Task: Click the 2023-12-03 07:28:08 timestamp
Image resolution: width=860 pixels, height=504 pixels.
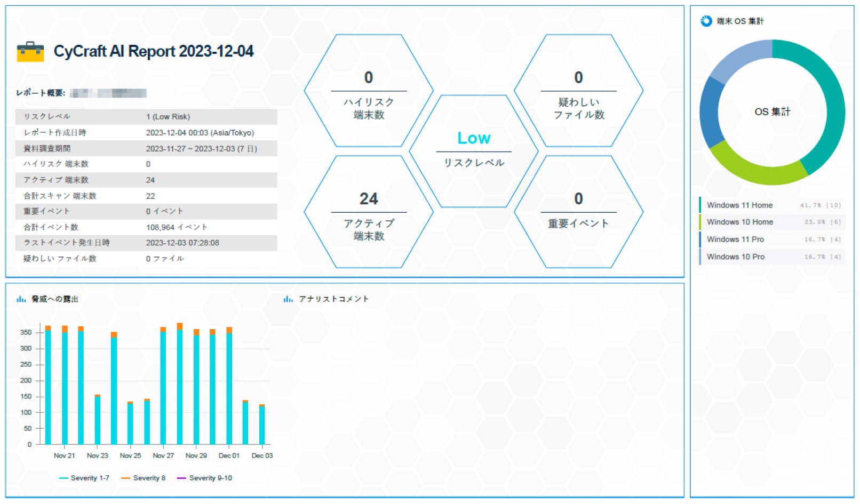Action: click(x=182, y=243)
